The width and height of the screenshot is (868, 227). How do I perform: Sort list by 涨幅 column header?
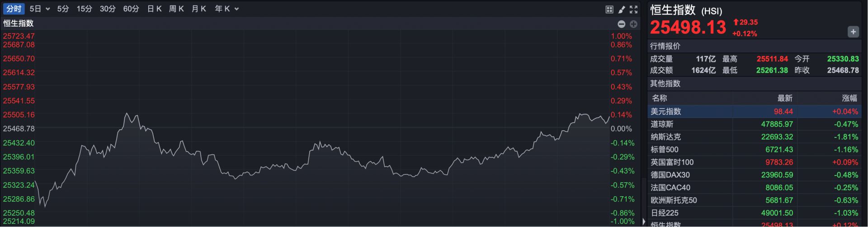pos(849,98)
